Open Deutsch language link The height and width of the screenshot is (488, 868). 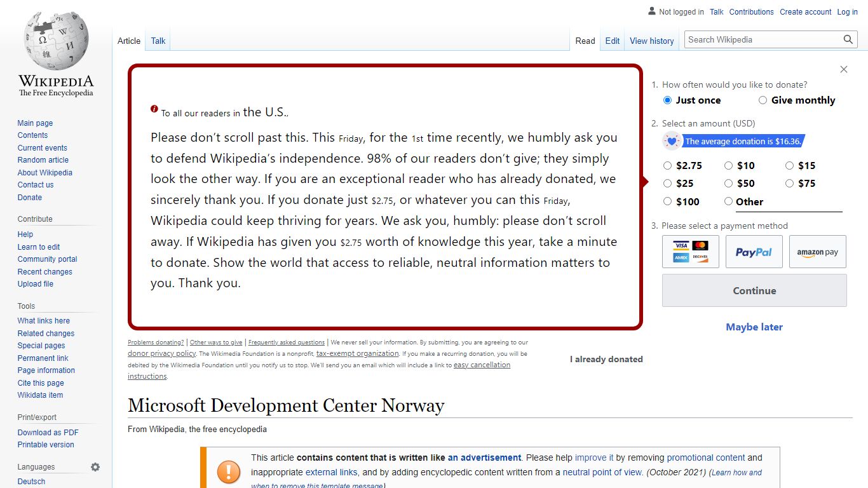point(31,482)
